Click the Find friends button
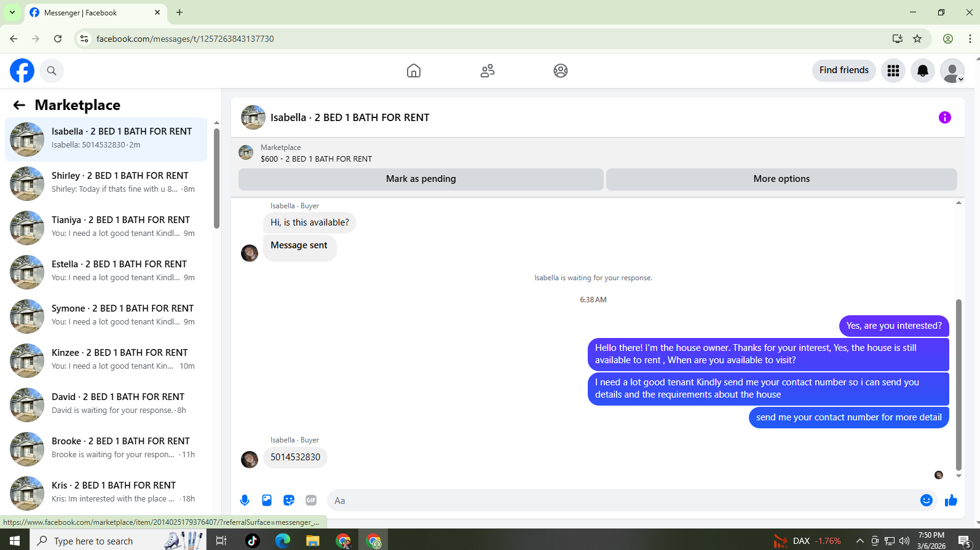The height and width of the screenshot is (550, 980). pos(844,70)
